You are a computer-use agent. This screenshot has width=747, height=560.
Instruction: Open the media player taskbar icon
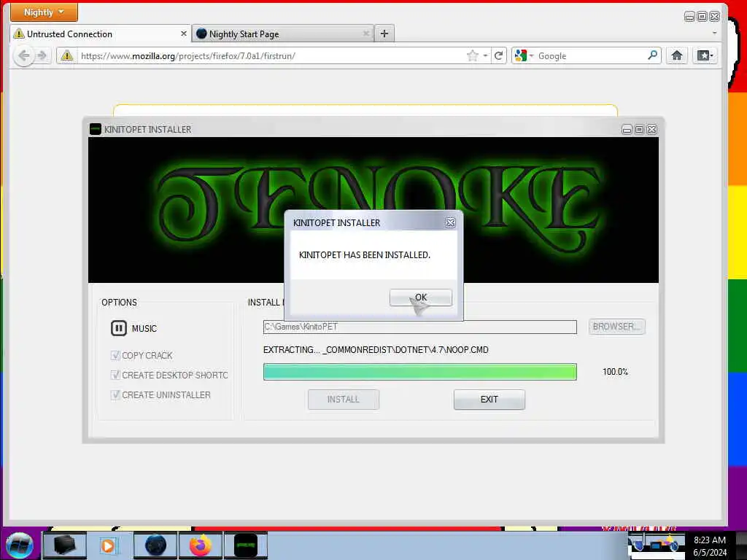click(108, 545)
